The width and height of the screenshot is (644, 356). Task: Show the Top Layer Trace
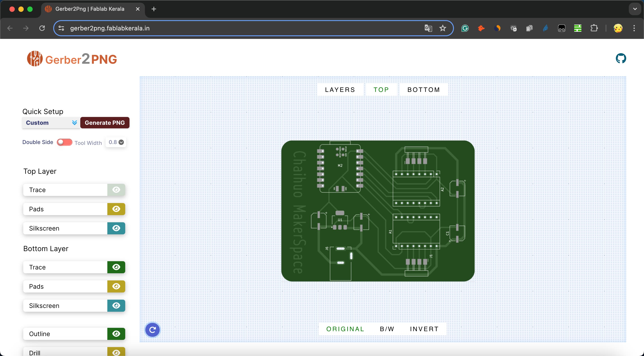(x=116, y=190)
